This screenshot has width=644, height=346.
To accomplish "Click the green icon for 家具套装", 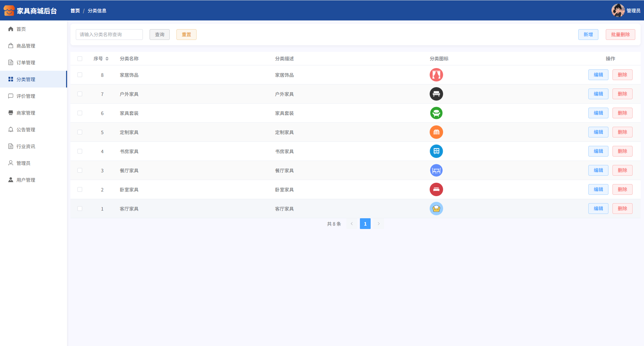I will 436,113.
